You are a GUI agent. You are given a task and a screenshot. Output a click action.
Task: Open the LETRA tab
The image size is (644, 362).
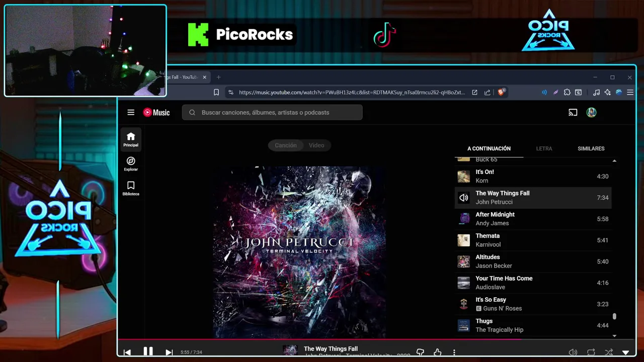tap(544, 149)
